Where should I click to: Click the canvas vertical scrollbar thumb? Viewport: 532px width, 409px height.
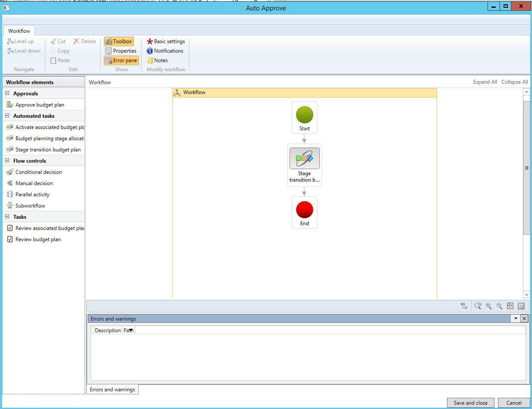[526, 168]
